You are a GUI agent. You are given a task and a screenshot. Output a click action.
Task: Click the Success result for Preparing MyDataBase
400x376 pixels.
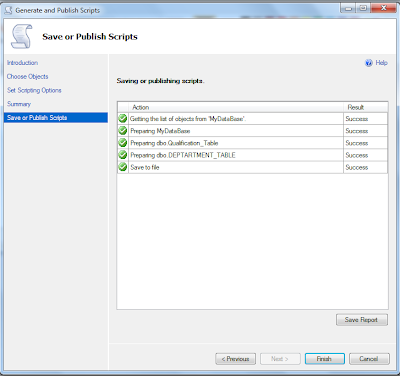(357, 131)
